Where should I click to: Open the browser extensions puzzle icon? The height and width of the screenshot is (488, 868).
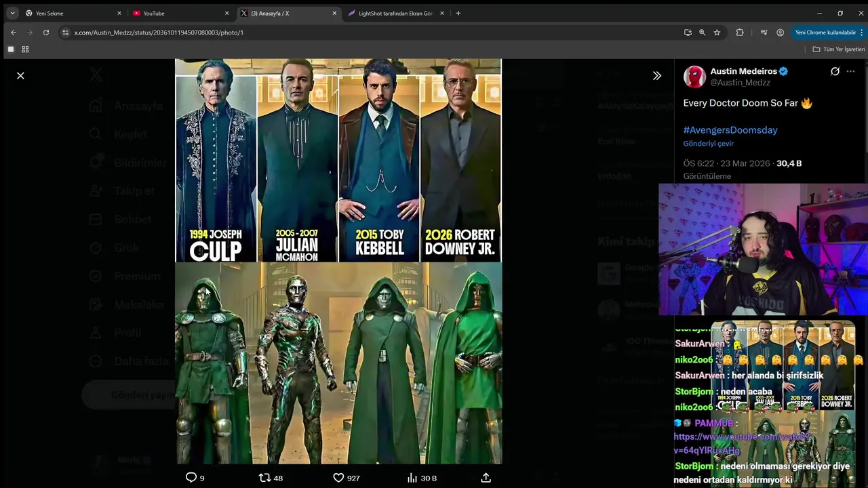740,32
